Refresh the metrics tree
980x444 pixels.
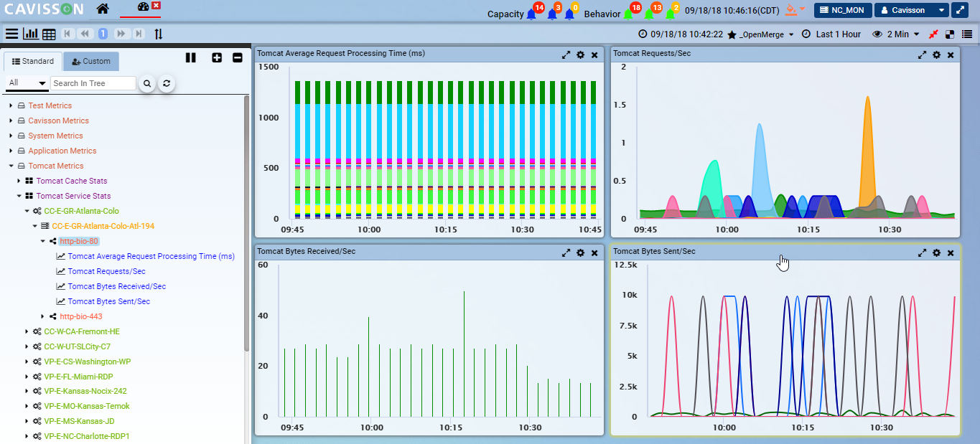pyautogui.click(x=167, y=84)
